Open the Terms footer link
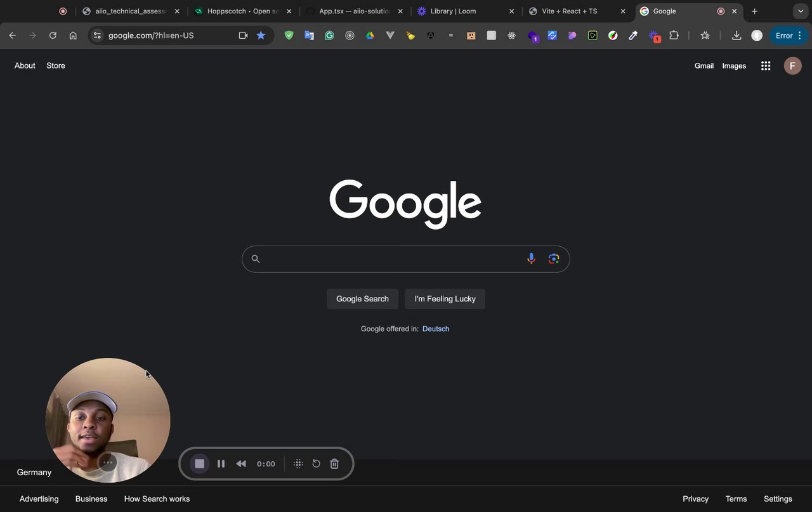Viewport: 812px width, 512px height. (x=736, y=499)
